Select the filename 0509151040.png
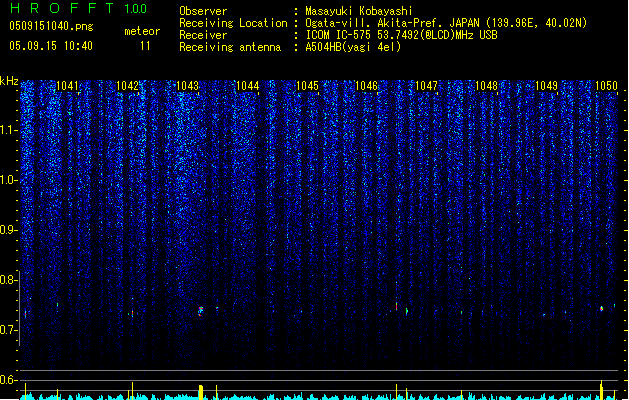 tap(51, 26)
